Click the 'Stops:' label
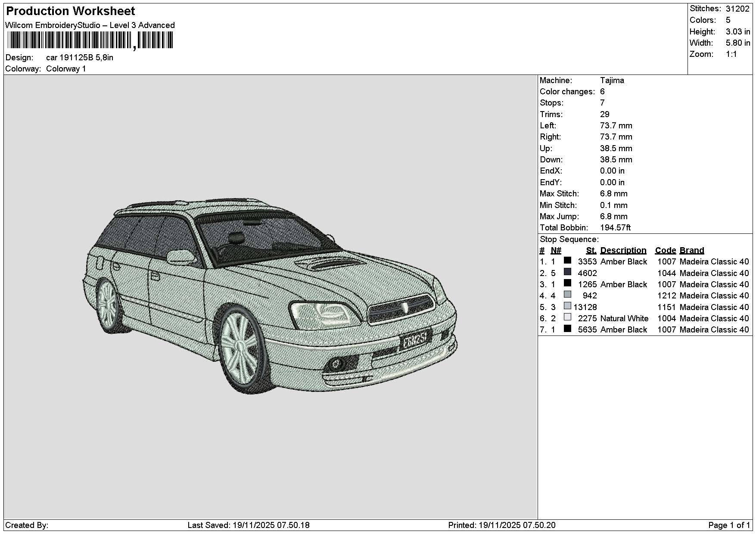The height and width of the screenshot is (534, 756). (552, 103)
